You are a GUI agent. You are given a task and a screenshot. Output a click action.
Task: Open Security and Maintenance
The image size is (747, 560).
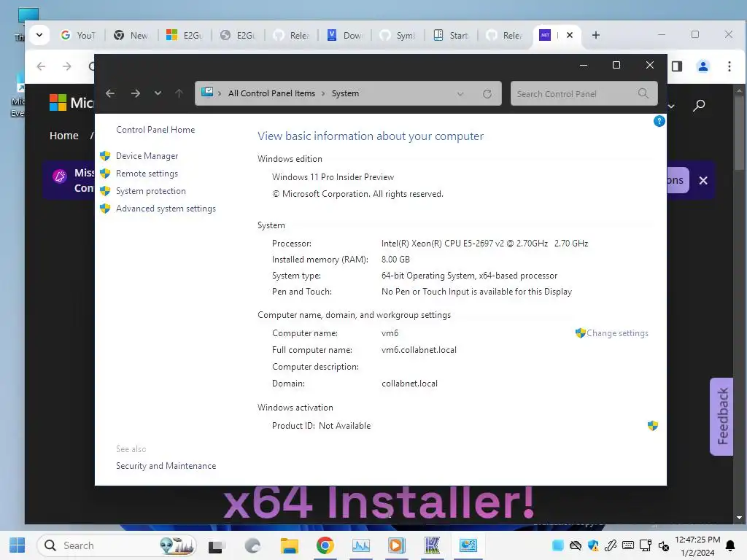point(166,466)
